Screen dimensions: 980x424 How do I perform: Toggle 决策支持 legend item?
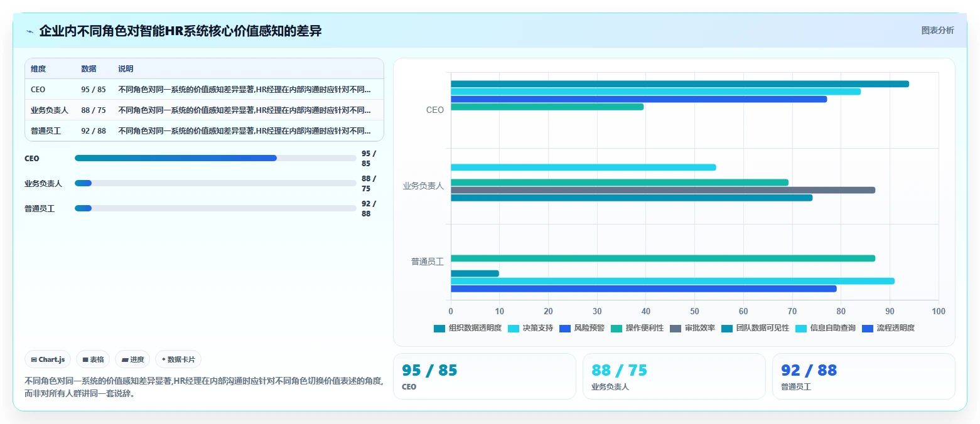[530, 328]
